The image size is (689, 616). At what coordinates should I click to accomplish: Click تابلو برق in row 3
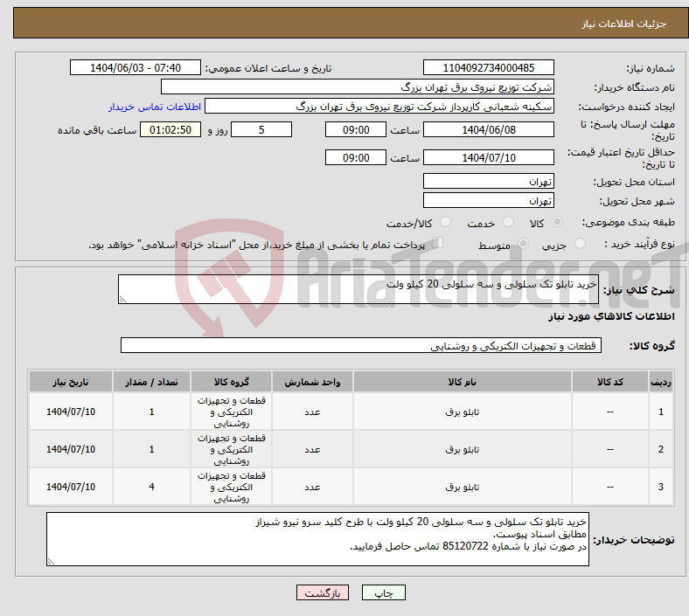(x=463, y=487)
